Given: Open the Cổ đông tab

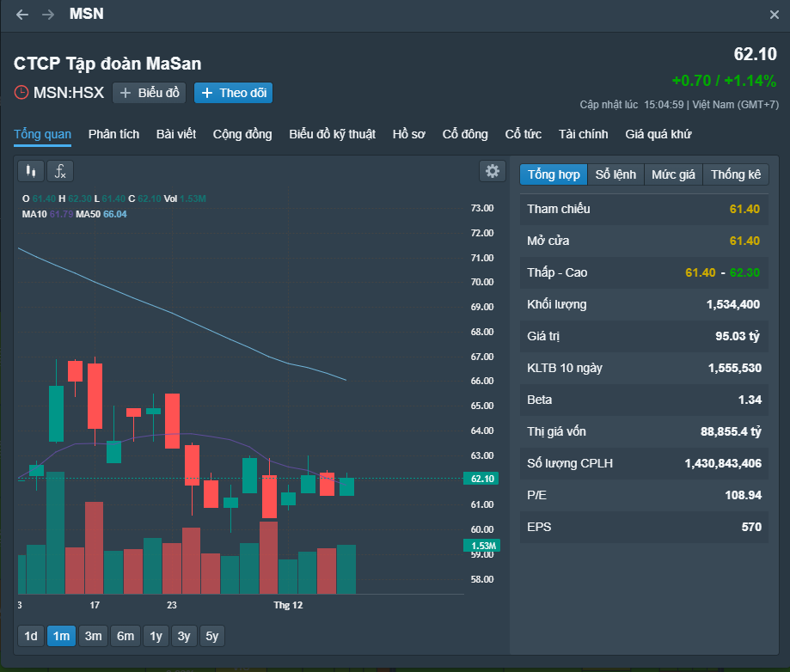Looking at the screenshot, I should pos(465,135).
